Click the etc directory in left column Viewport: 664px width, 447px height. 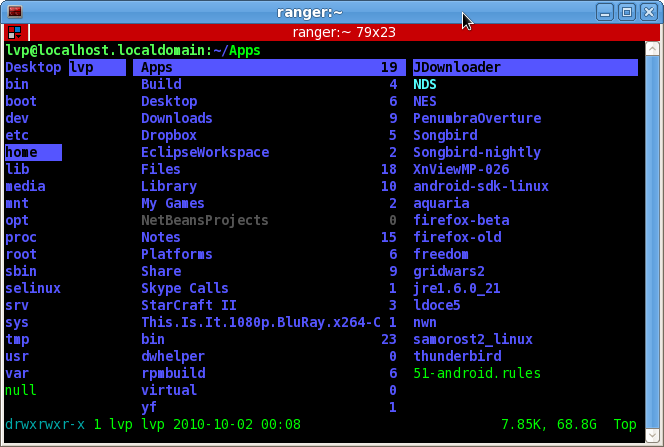[17, 135]
